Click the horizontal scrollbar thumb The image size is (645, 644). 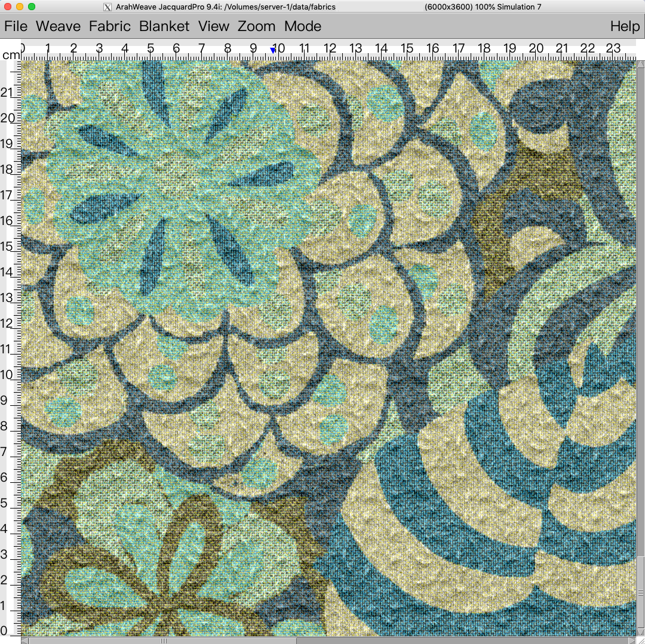coord(163,640)
